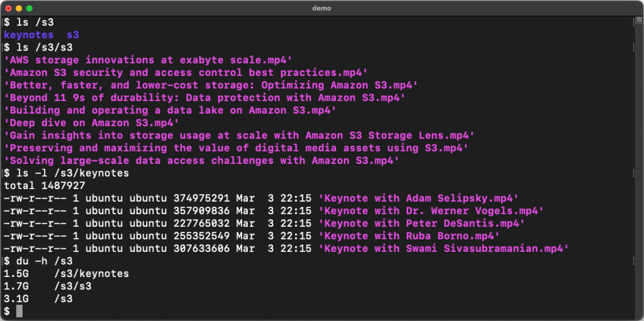Select 'Gain insights into storage usage' file
The height and width of the screenshot is (321, 644).
click(240, 136)
